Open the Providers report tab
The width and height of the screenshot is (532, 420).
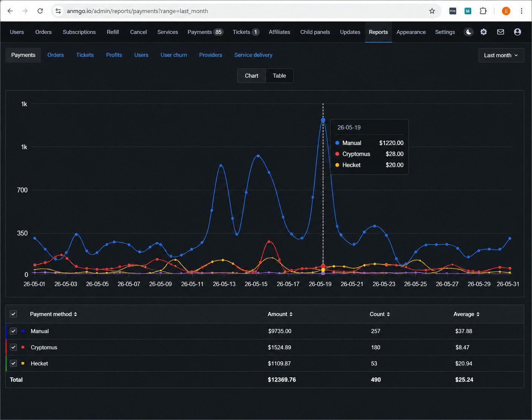210,55
